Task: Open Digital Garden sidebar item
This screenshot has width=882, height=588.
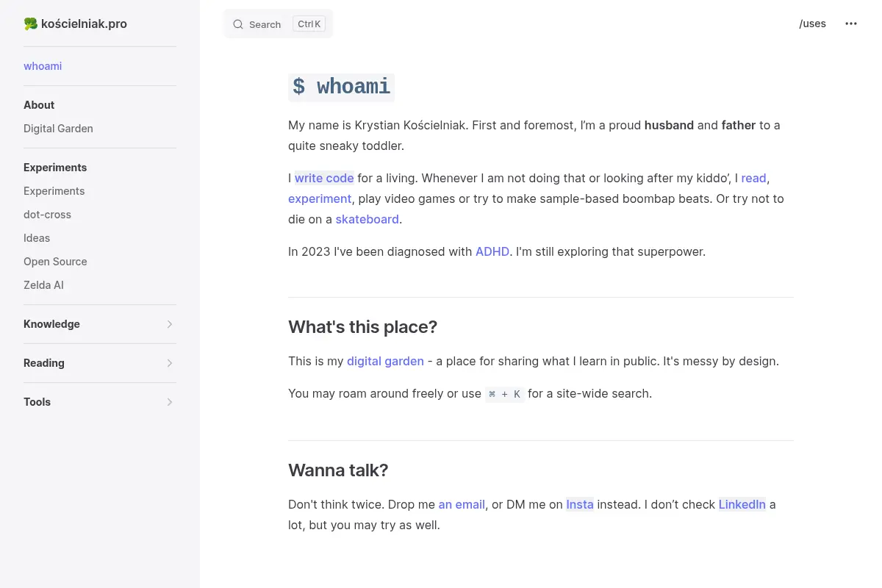Action: pyautogui.click(x=58, y=129)
